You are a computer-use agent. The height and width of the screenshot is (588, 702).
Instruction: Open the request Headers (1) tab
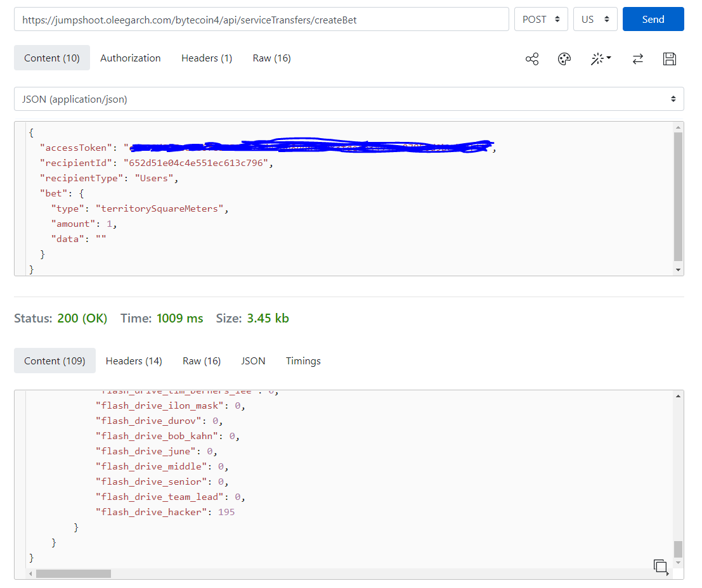pos(206,58)
